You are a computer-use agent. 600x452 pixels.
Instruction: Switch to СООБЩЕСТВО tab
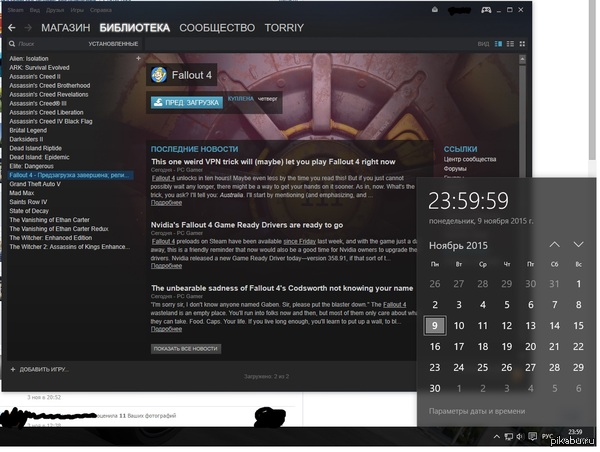coord(217,28)
